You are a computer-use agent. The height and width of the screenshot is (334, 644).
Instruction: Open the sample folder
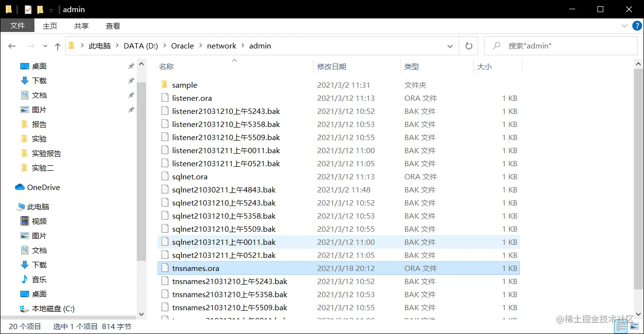point(185,84)
